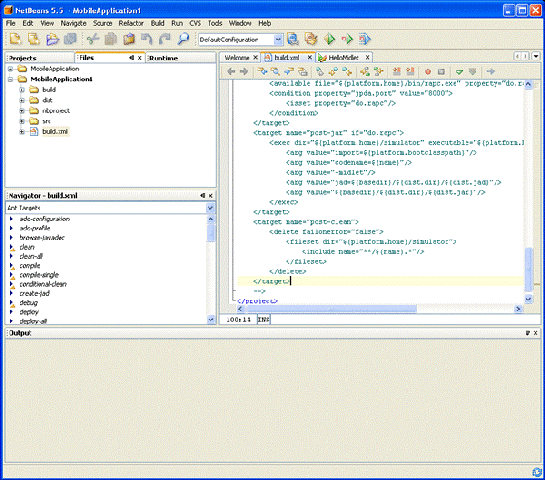Click the Build Main Project icon
545x480 pixels.
pos(293,39)
